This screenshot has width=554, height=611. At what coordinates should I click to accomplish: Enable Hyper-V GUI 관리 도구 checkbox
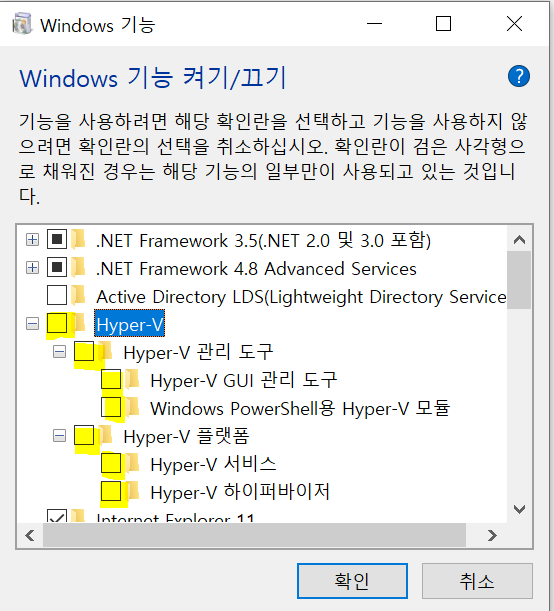pyautogui.click(x=111, y=379)
